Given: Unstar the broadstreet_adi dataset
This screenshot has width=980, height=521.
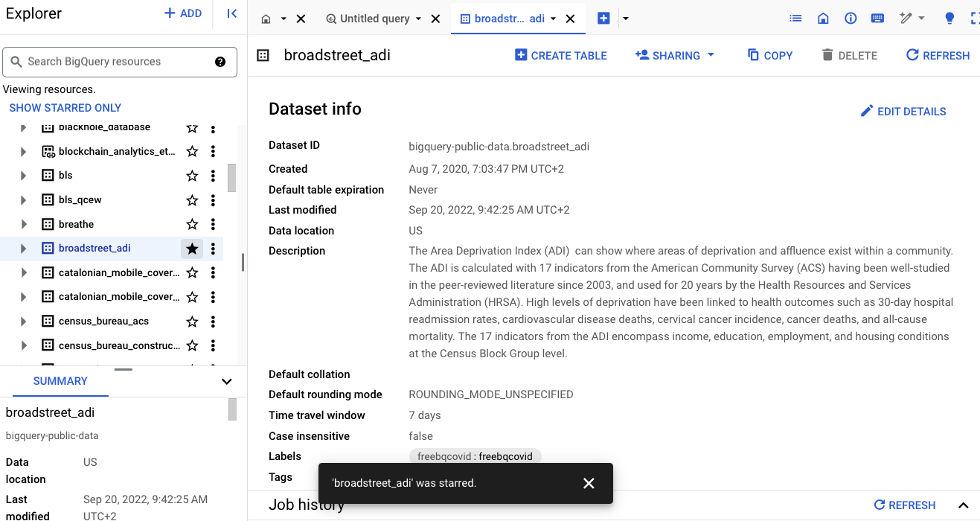Looking at the screenshot, I should [x=192, y=249].
